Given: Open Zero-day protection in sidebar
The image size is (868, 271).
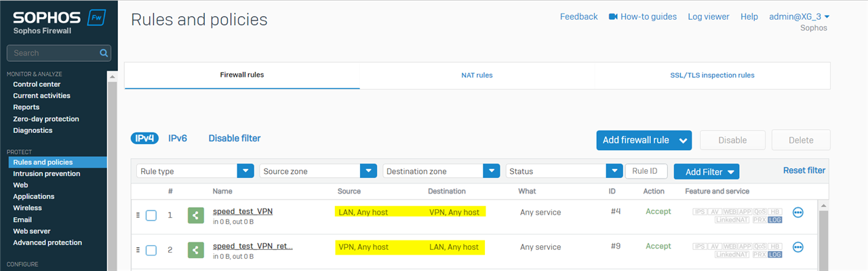Looking at the screenshot, I should [46, 119].
